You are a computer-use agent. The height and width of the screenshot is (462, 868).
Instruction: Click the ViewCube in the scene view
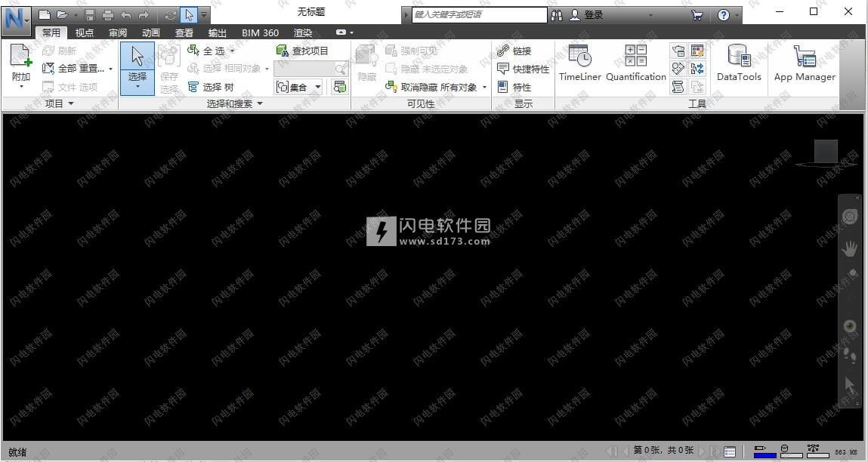click(826, 152)
